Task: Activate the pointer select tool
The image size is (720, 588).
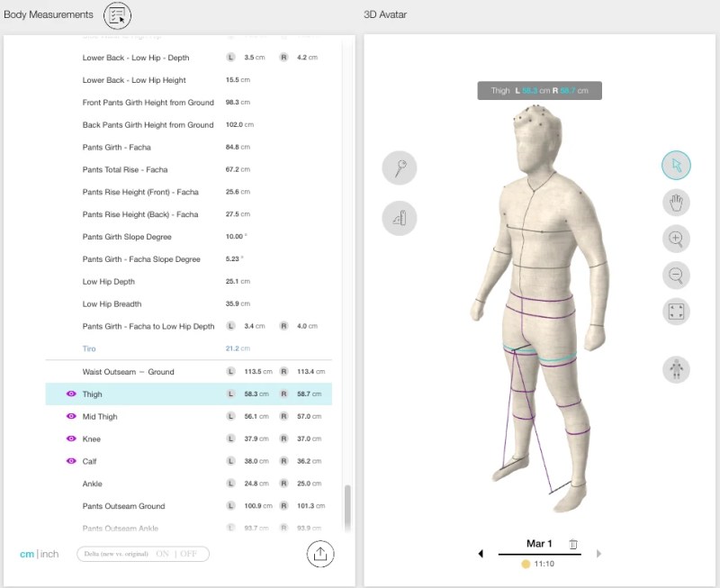Action: [x=676, y=166]
